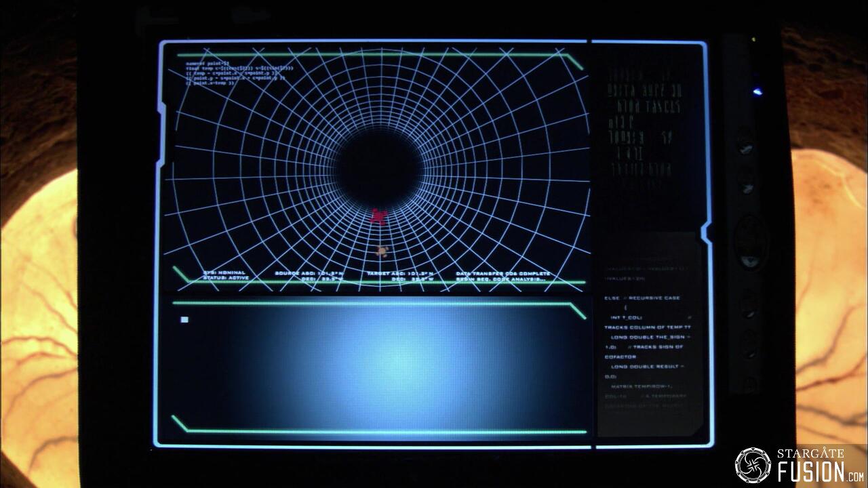Click the orange marker below the red one

tap(382, 252)
